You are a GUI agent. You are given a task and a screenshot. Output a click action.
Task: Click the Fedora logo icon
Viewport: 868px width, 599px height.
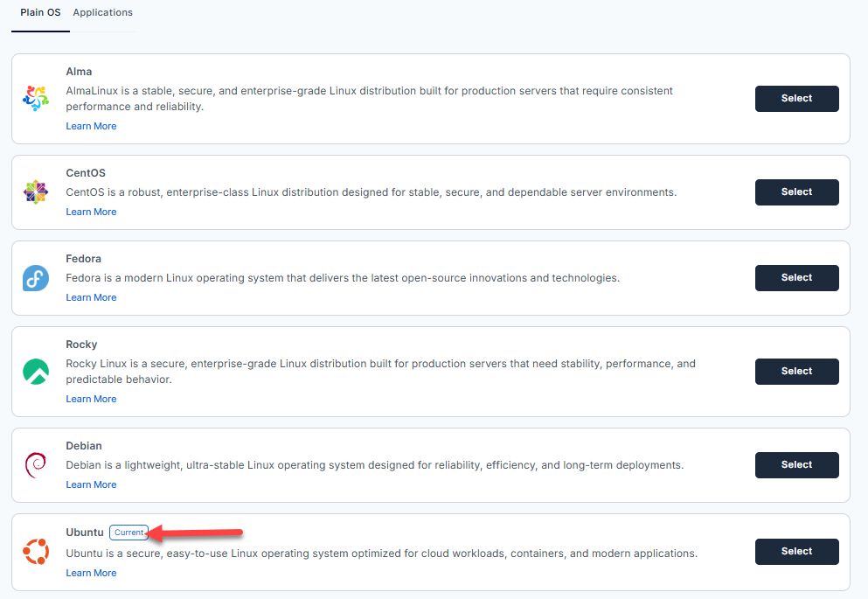tap(36, 278)
